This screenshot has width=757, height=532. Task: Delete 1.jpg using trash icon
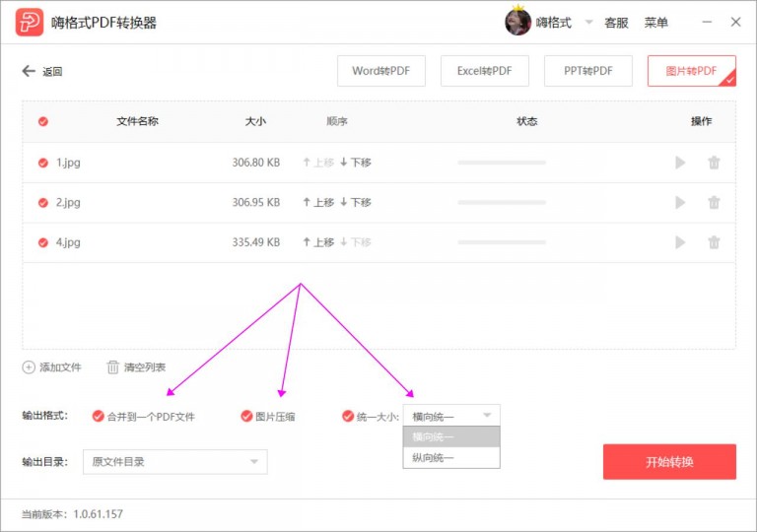click(714, 163)
